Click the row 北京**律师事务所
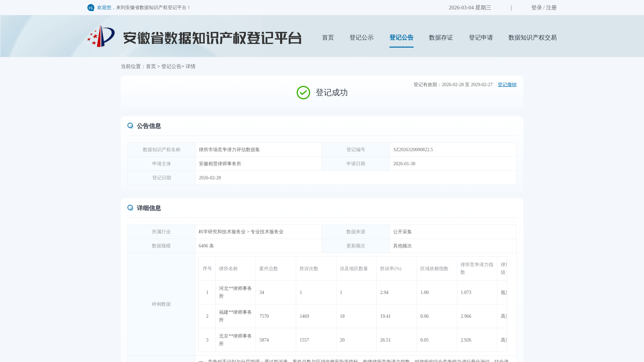Screen dimensions: 644x362 pos(353,340)
